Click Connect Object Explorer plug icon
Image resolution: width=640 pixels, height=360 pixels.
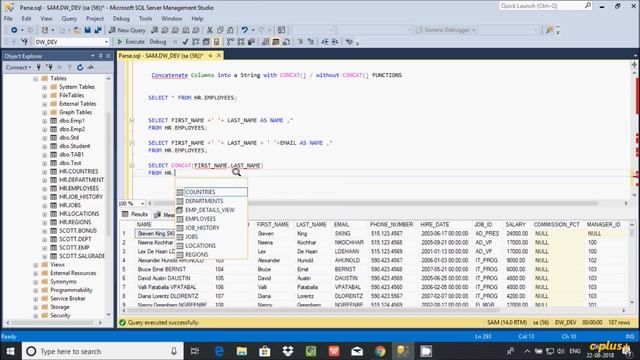39,67
